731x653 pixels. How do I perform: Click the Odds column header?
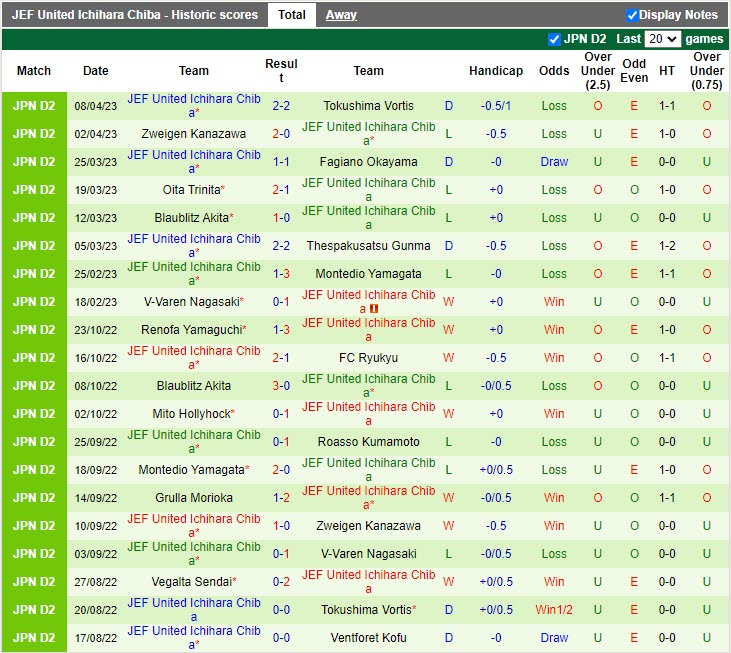click(x=554, y=71)
